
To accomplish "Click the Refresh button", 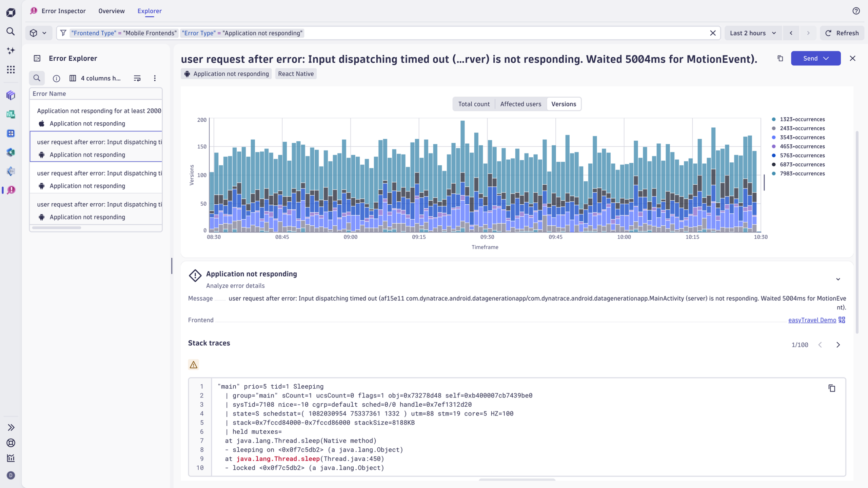I will (x=842, y=33).
